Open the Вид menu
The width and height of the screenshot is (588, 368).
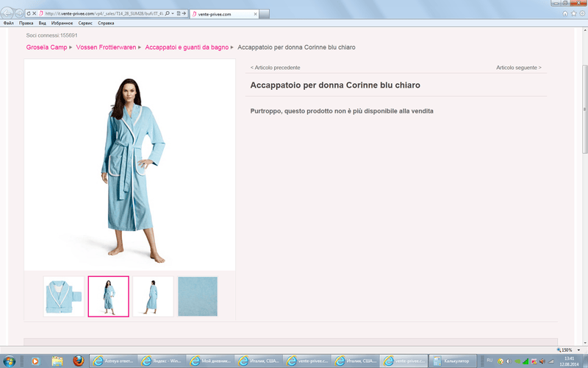coord(43,24)
